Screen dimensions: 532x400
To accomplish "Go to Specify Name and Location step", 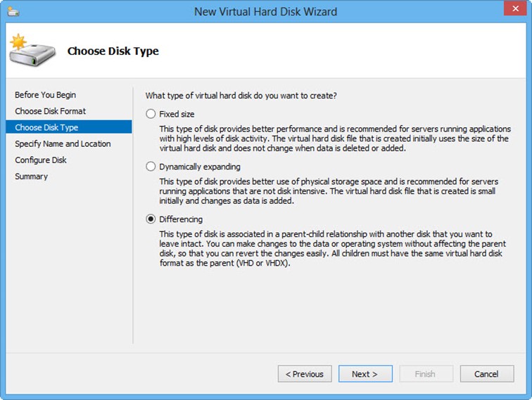I will [63, 143].
